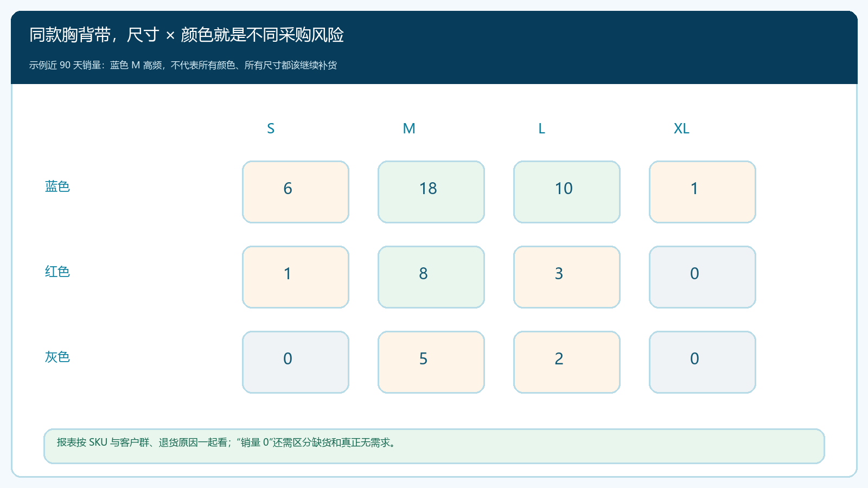Select the 灰色 row label
Viewport: 868px width, 488px height.
pos(58,357)
